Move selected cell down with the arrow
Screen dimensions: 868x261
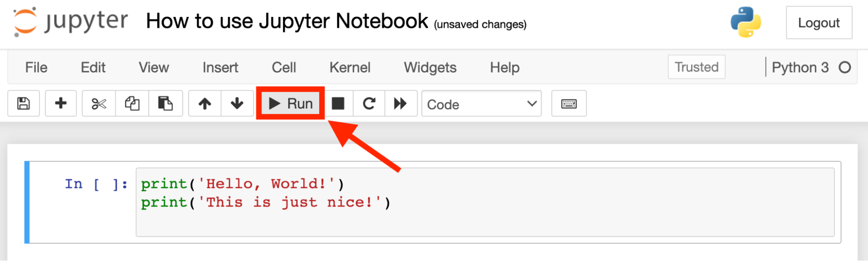pos(237,104)
